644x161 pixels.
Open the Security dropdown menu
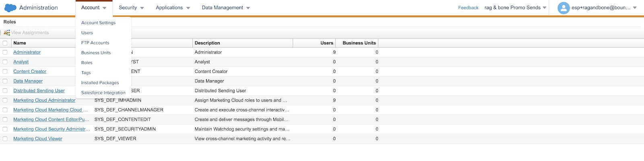131,8
